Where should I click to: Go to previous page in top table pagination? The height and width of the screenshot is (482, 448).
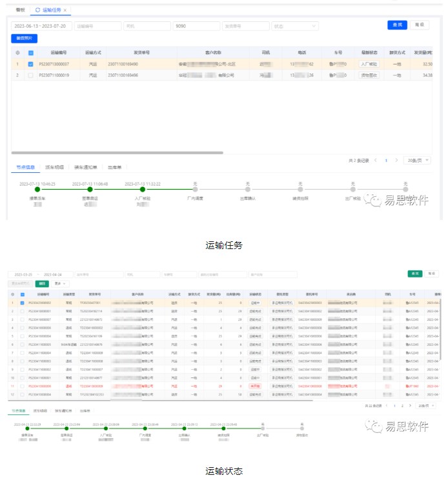(x=376, y=160)
